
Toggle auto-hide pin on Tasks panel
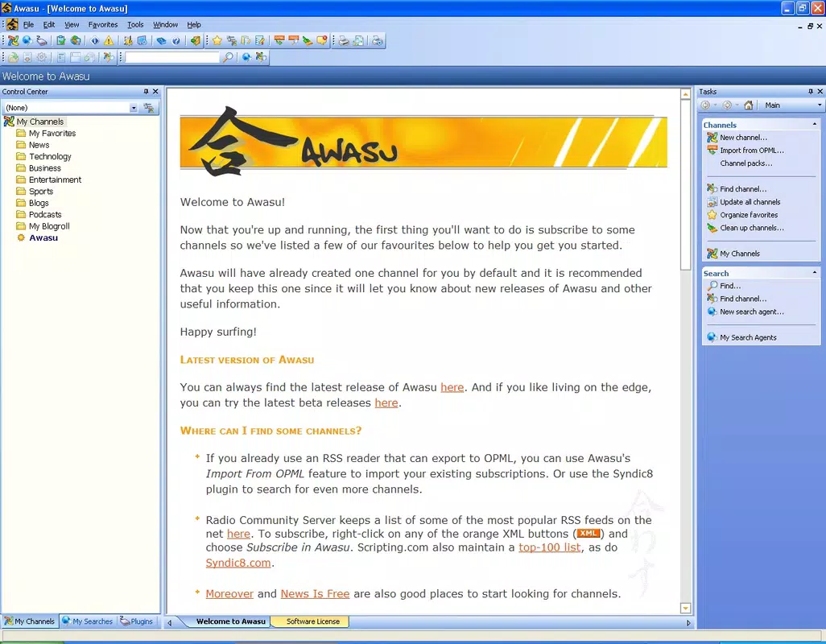[810, 91]
